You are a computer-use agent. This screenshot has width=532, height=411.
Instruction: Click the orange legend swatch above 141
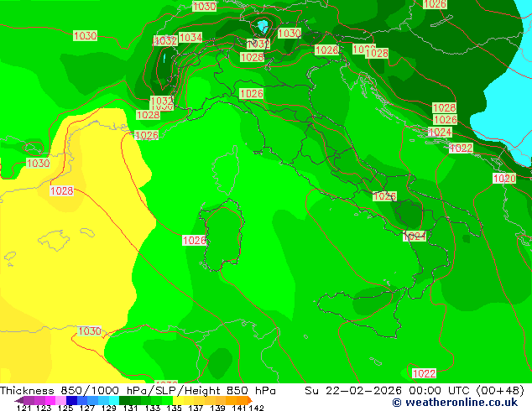(243, 400)
